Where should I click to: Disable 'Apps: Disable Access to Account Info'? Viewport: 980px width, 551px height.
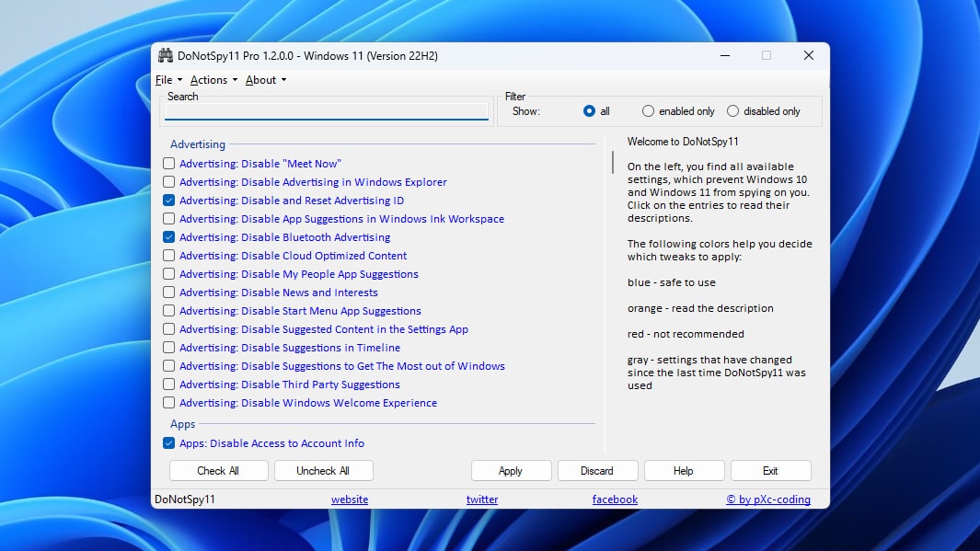pos(168,442)
